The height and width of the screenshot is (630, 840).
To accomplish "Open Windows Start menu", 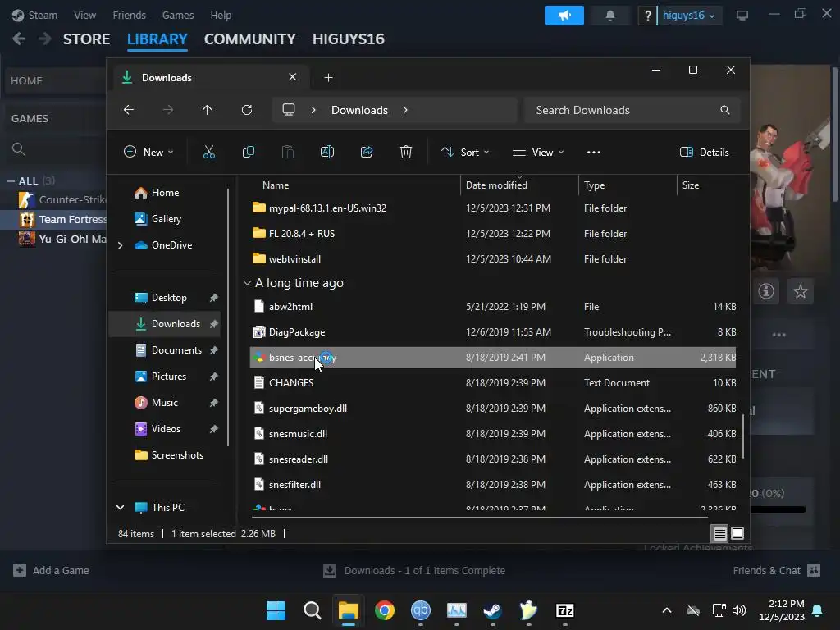I will coord(276,610).
